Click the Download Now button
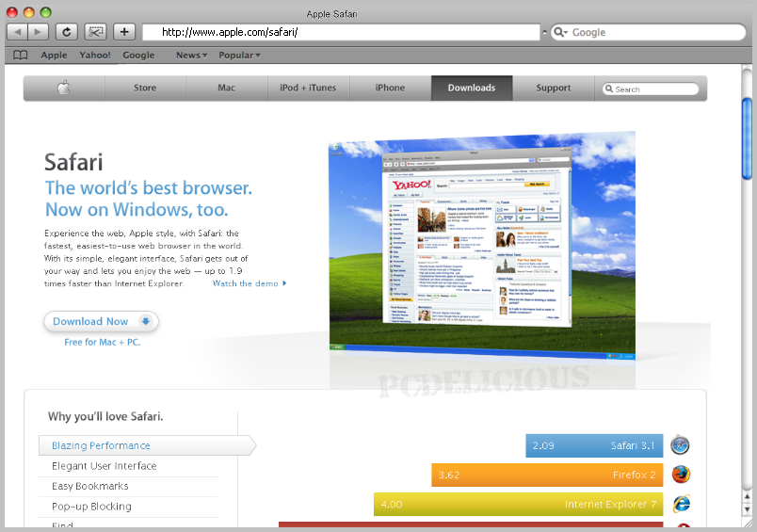The height and width of the screenshot is (532, 757). (x=101, y=321)
